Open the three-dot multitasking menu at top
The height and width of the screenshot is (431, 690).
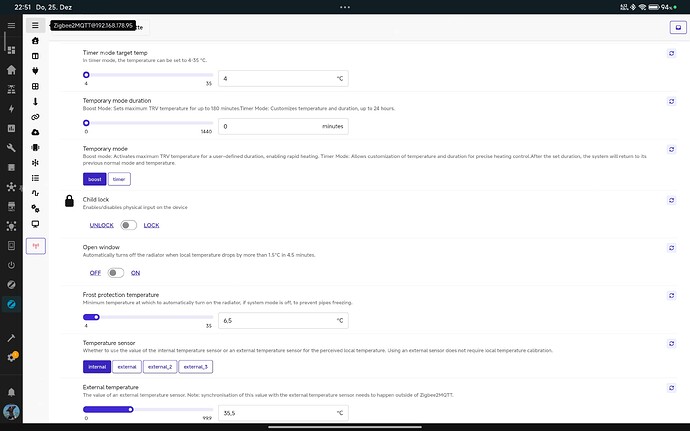click(x=345, y=7)
